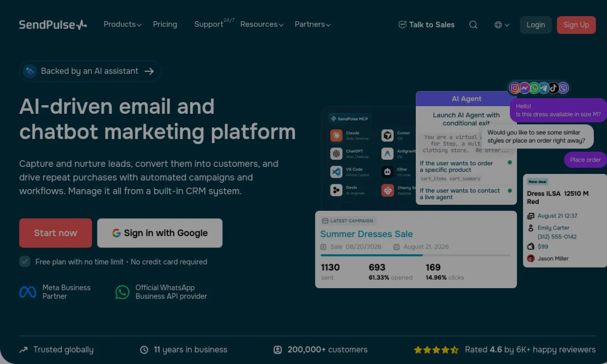Click the Emily Carter contact name
Image resolution: width=607 pixels, height=364 pixels.
coord(553,227)
